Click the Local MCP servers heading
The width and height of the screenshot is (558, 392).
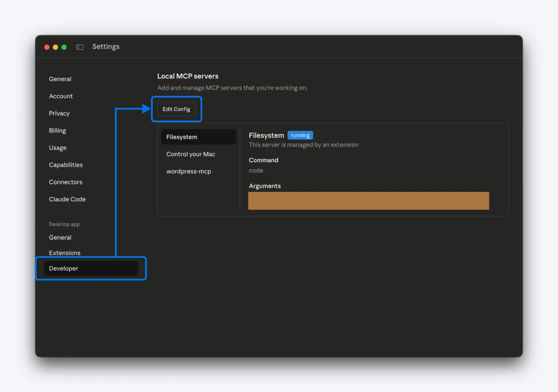click(x=188, y=76)
